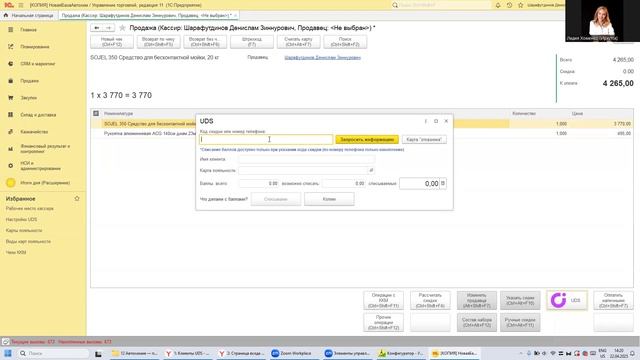Open Итоги дня (Расширение) section
The width and height of the screenshot is (640, 360).
tap(45, 183)
